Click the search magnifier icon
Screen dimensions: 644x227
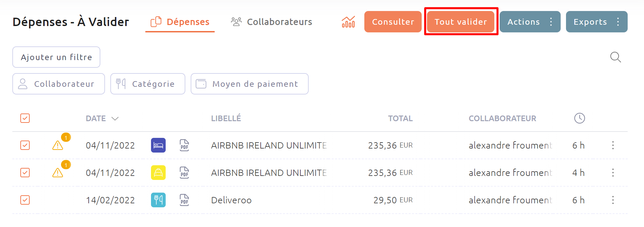[615, 57]
